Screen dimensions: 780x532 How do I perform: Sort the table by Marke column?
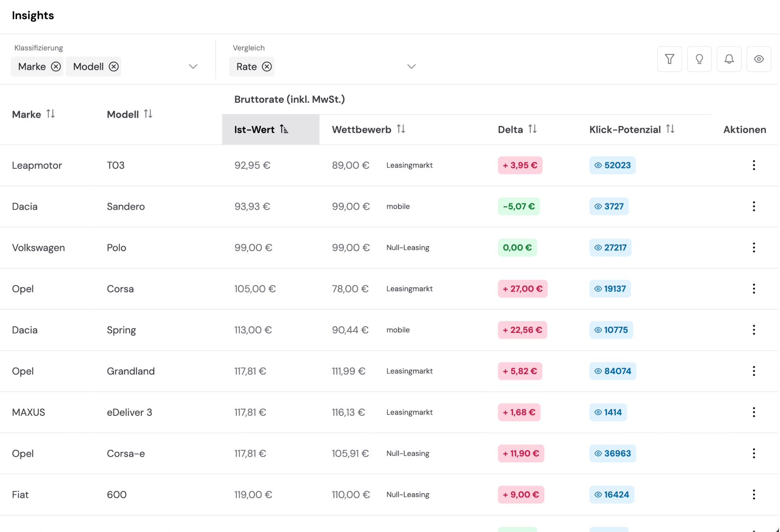coord(50,114)
